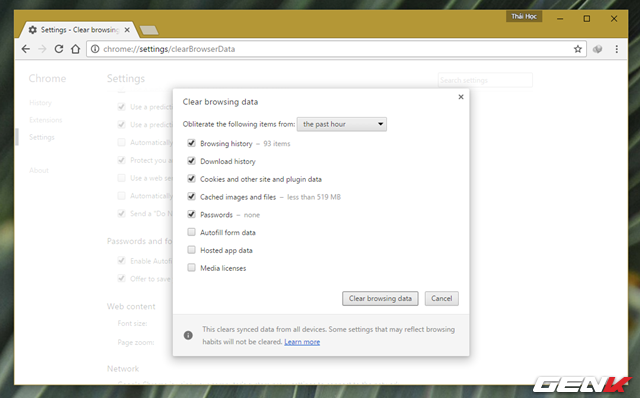This screenshot has height=398, width=640.
Task: Uncheck the Browsing history checkbox
Action: [191, 143]
